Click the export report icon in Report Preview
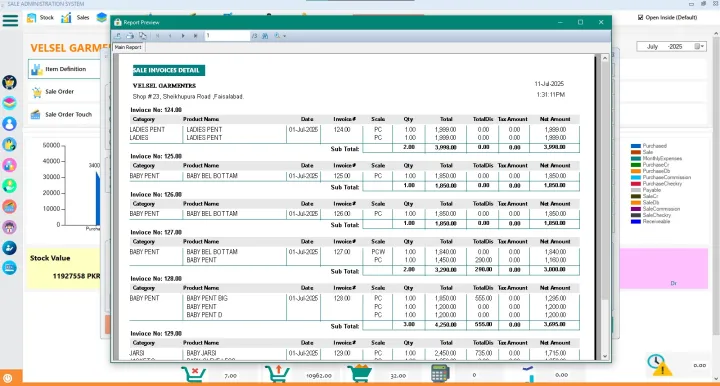The width and height of the screenshot is (720, 386). pyautogui.click(x=118, y=36)
